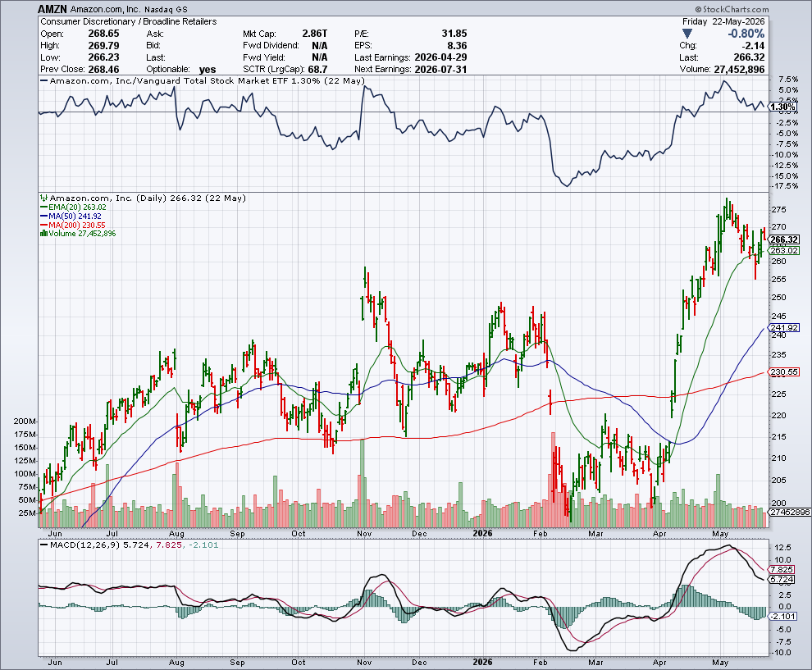Image resolution: width=812 pixels, height=670 pixels.
Task: Click the down-triangle change indicator beside -0.80%
Action: (x=687, y=34)
